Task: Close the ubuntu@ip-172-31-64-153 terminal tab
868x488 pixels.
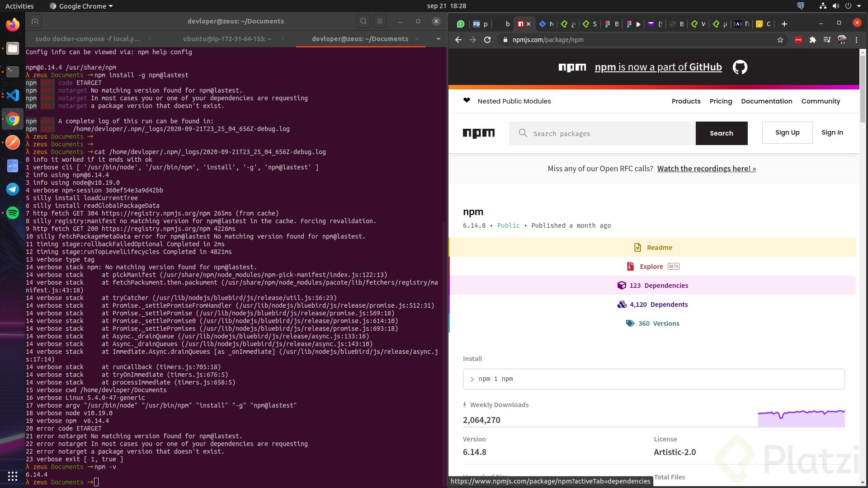Action: pos(283,39)
